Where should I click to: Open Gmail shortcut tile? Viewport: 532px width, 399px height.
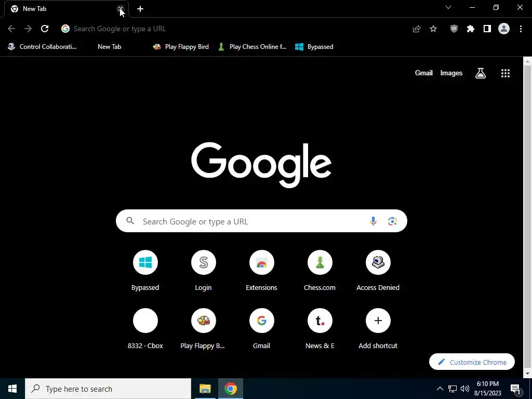262,329
